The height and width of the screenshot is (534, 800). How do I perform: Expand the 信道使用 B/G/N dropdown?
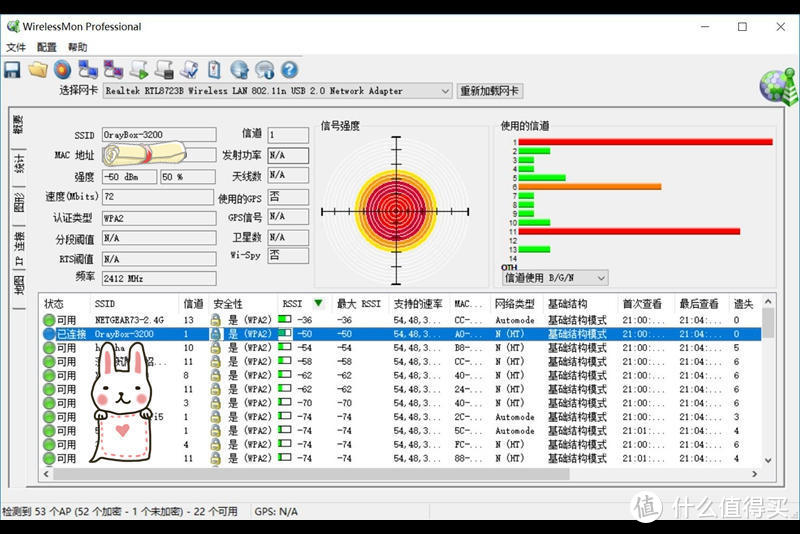[x=600, y=278]
